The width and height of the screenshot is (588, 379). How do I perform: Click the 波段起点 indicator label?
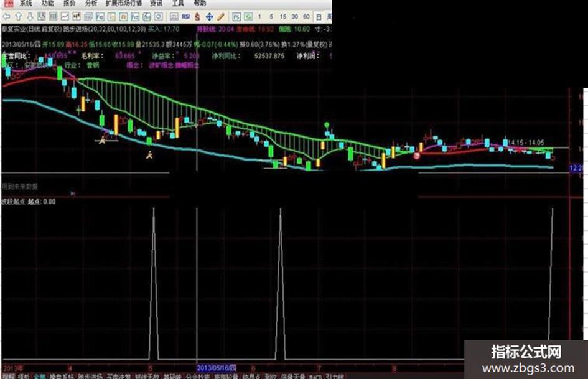(13, 202)
